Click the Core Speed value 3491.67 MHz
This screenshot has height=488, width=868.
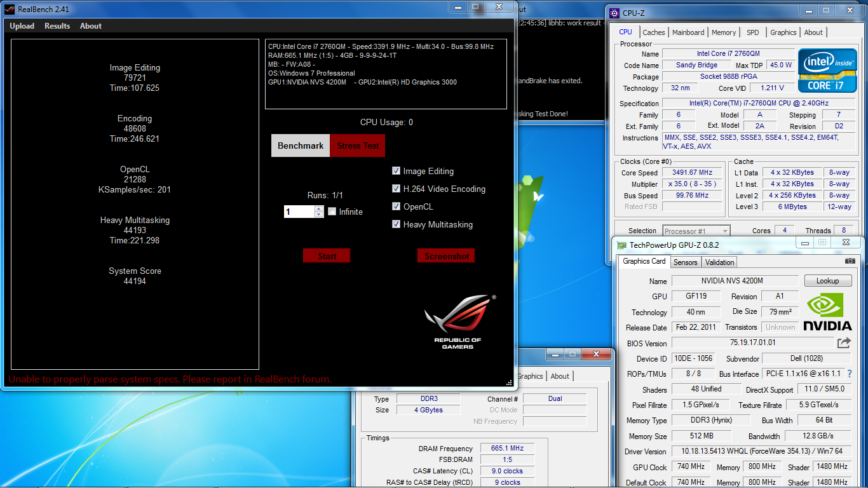pos(693,172)
